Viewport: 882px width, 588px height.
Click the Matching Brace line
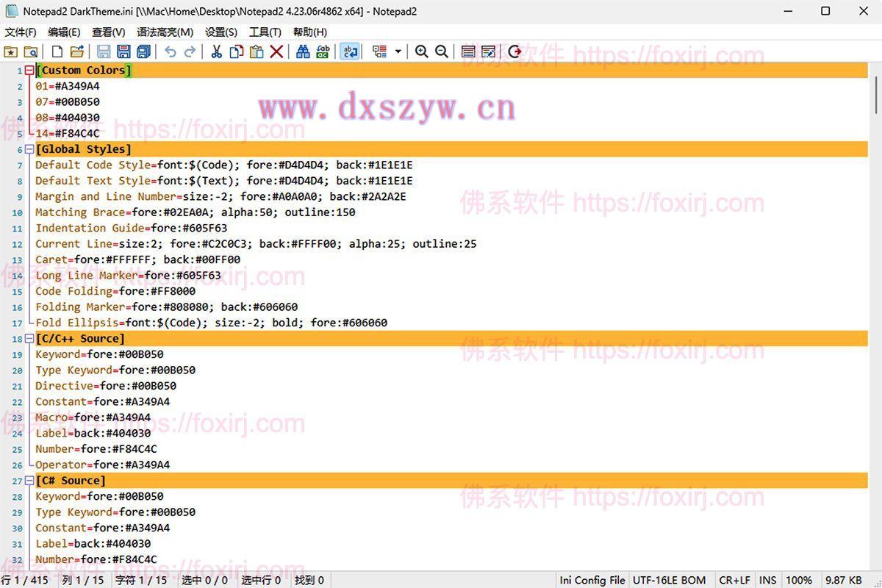[196, 212]
